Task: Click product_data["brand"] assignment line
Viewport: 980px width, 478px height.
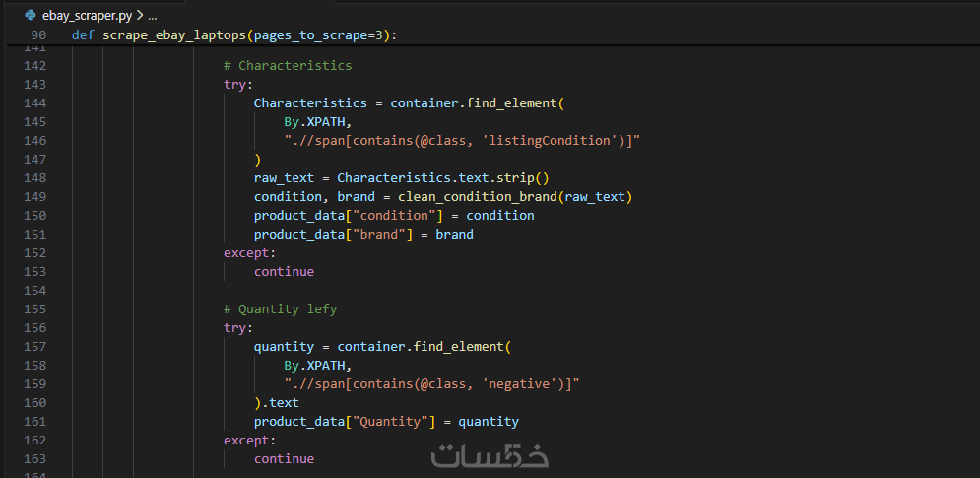Action: (x=363, y=235)
